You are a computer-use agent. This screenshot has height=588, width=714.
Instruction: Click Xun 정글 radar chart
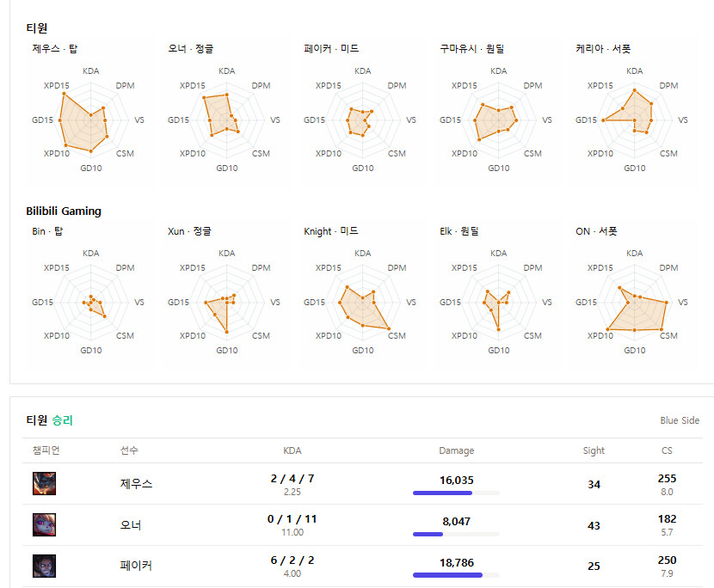point(227,303)
